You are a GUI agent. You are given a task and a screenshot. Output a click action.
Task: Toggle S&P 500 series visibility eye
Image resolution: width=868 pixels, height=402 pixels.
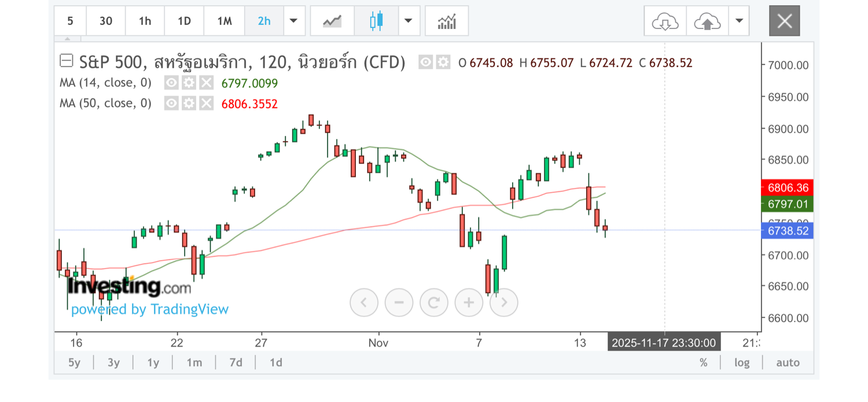pyautogui.click(x=426, y=63)
